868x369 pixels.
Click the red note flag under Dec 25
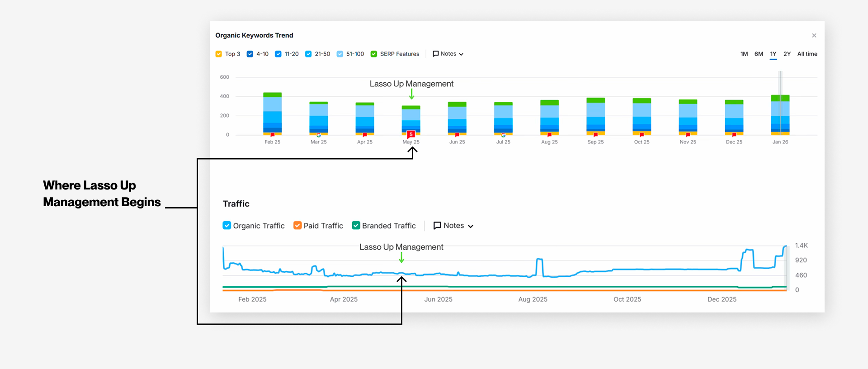click(734, 135)
